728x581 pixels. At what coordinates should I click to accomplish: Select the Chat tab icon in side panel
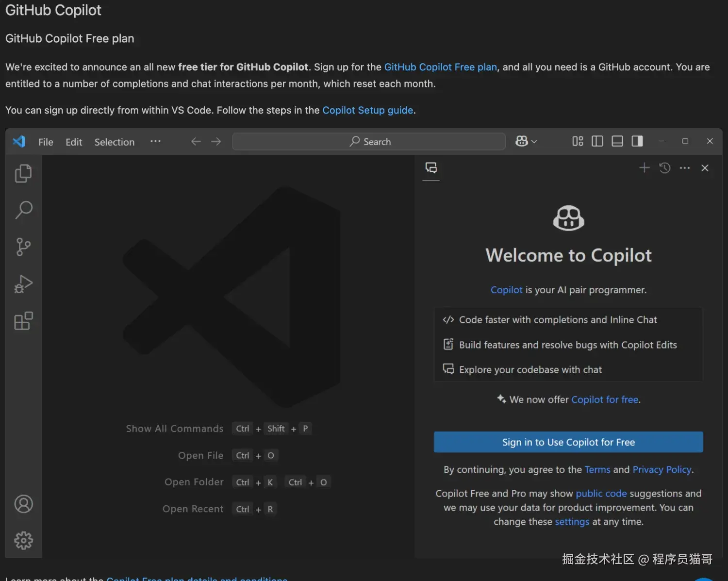pyautogui.click(x=431, y=168)
